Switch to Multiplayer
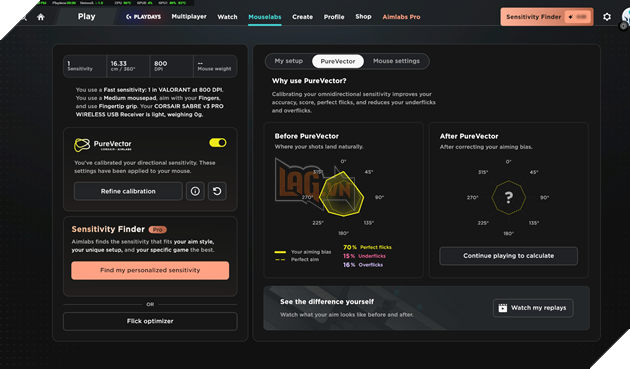 189,16
